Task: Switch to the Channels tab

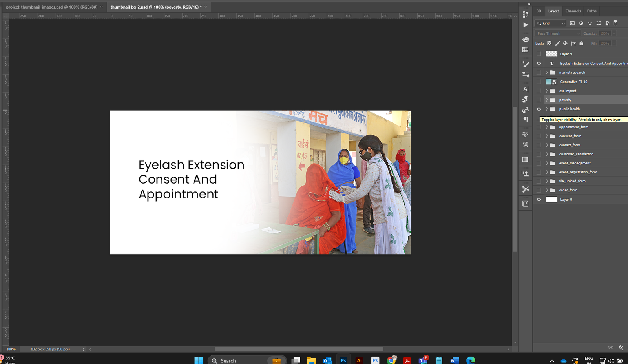Action: [x=573, y=11]
